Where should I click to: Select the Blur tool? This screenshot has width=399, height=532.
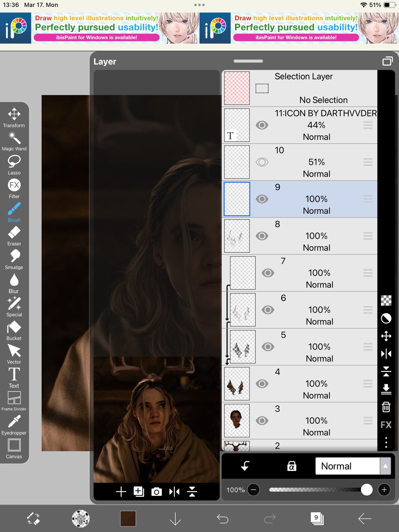point(14,283)
